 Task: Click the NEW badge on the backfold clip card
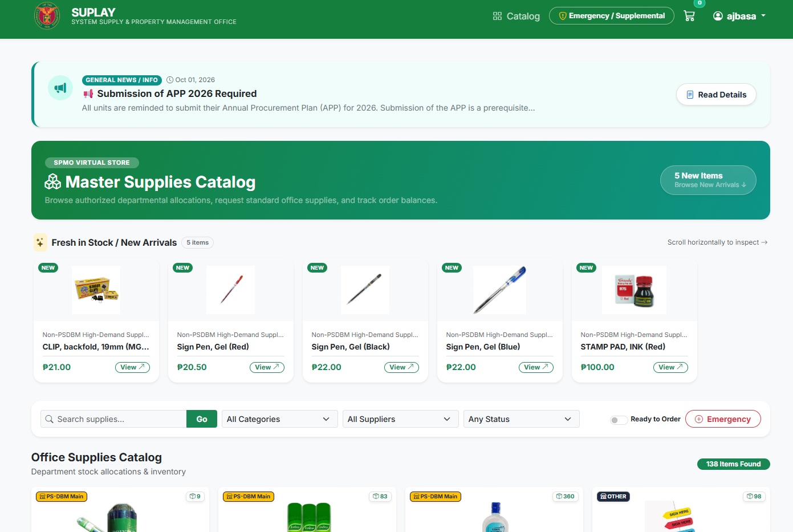tap(48, 267)
